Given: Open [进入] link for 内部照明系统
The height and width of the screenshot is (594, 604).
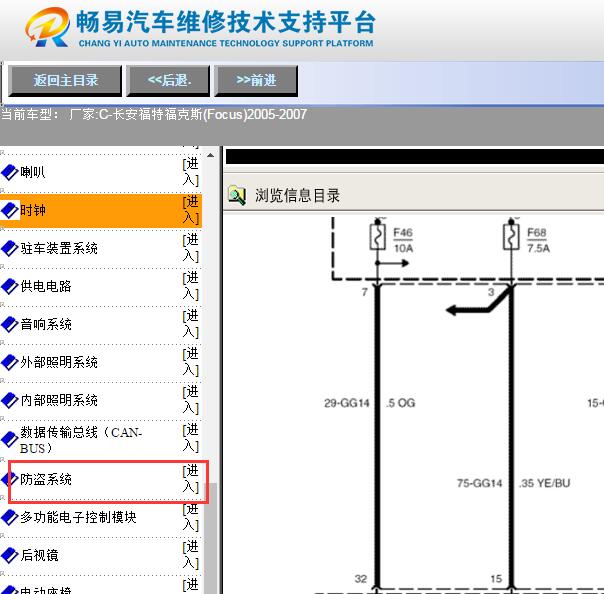Looking at the screenshot, I should (x=191, y=399).
